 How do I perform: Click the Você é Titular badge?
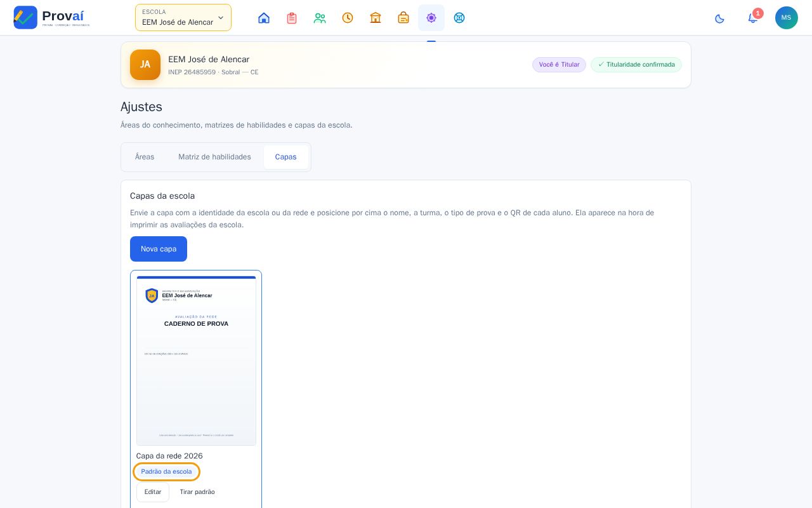click(559, 65)
